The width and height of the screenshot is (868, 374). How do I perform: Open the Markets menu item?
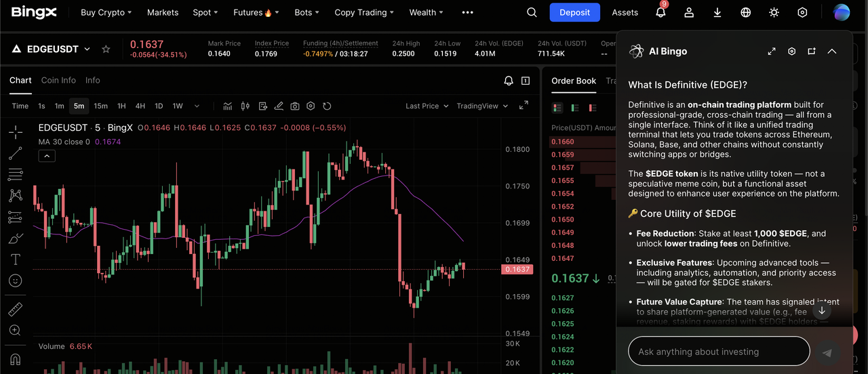coord(163,12)
